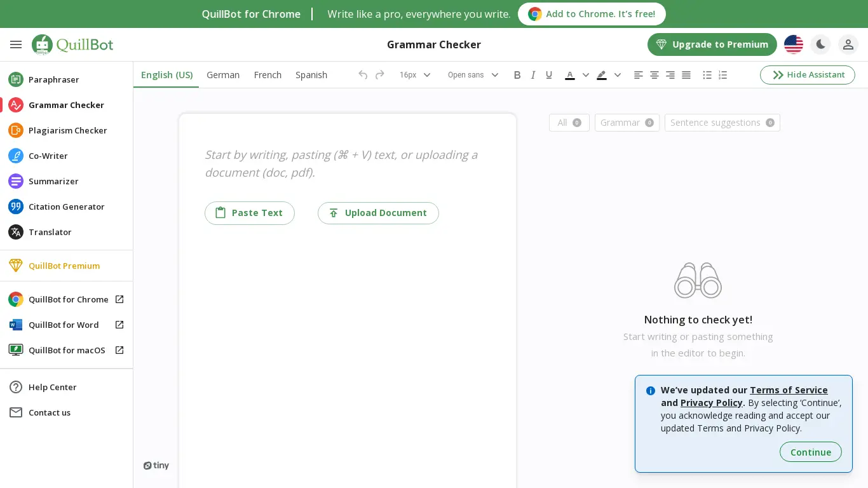Screen dimensions: 868x488
Task: Open the Citation Generator
Action: (66, 207)
